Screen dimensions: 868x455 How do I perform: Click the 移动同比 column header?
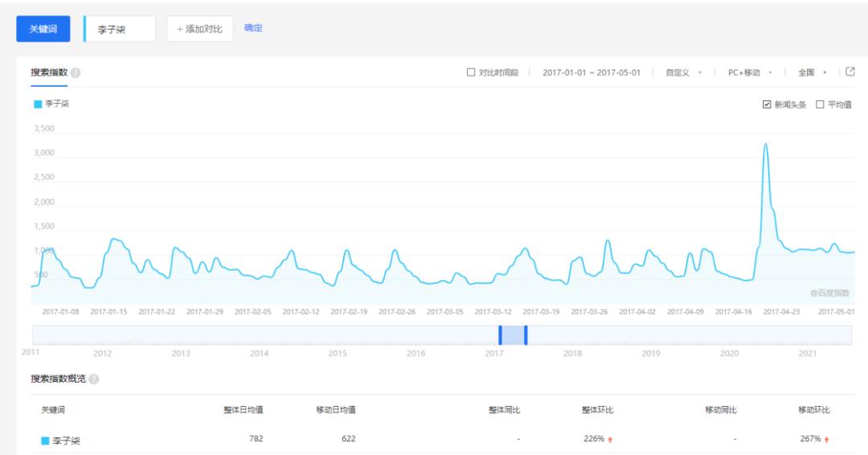[x=721, y=410]
